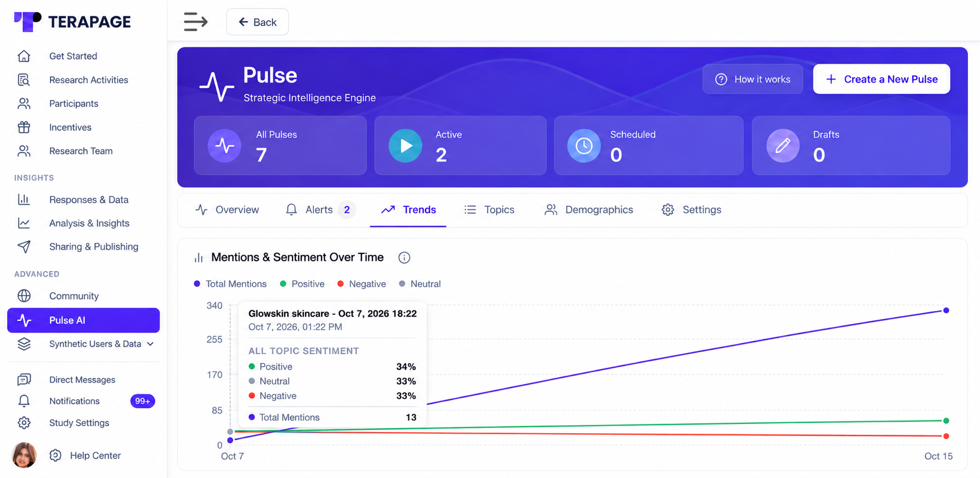The width and height of the screenshot is (980, 478).
Task: Click the Incentives gift icon
Action: click(24, 127)
